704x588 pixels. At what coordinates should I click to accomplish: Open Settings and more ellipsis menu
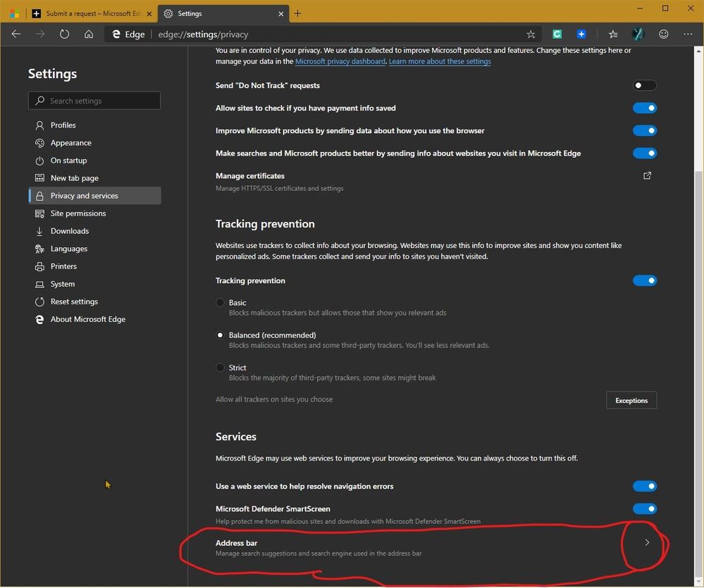pyautogui.click(x=688, y=34)
